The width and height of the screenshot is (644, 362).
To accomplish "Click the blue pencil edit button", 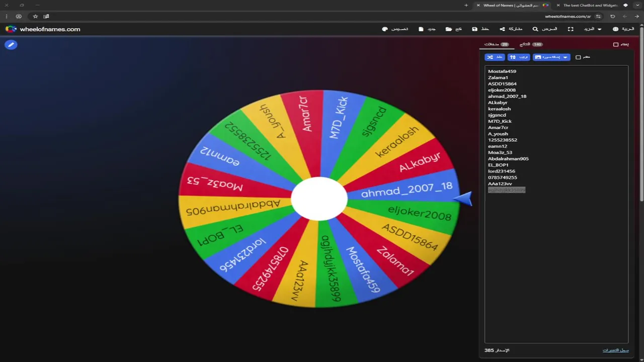I will point(11,45).
